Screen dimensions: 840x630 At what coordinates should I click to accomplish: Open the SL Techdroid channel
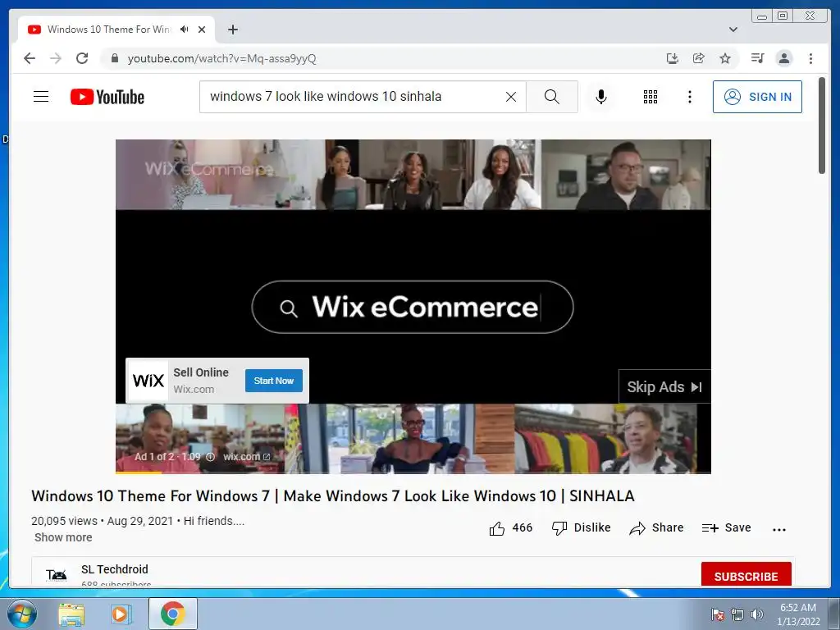115,569
